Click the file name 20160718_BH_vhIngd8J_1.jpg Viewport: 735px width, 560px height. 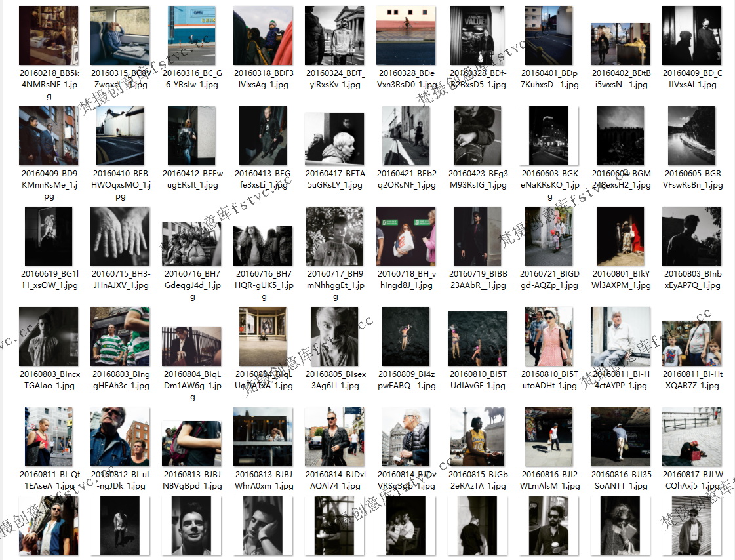tap(407, 280)
